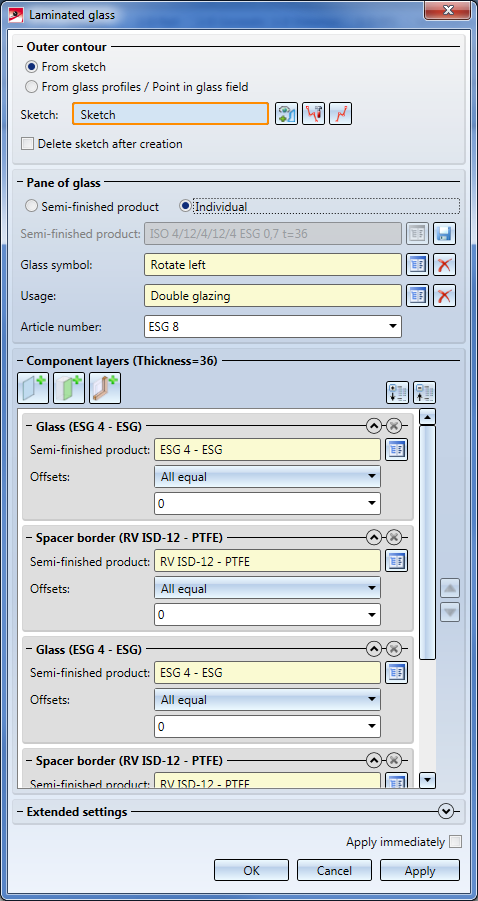Click the select sketch icon beside the Sketch field

pos(286,114)
